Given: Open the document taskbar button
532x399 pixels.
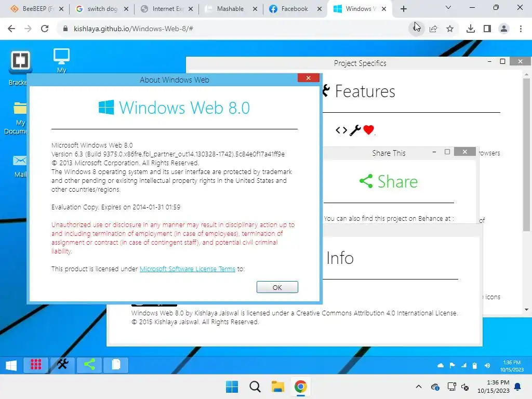Looking at the screenshot, I should coord(116,365).
